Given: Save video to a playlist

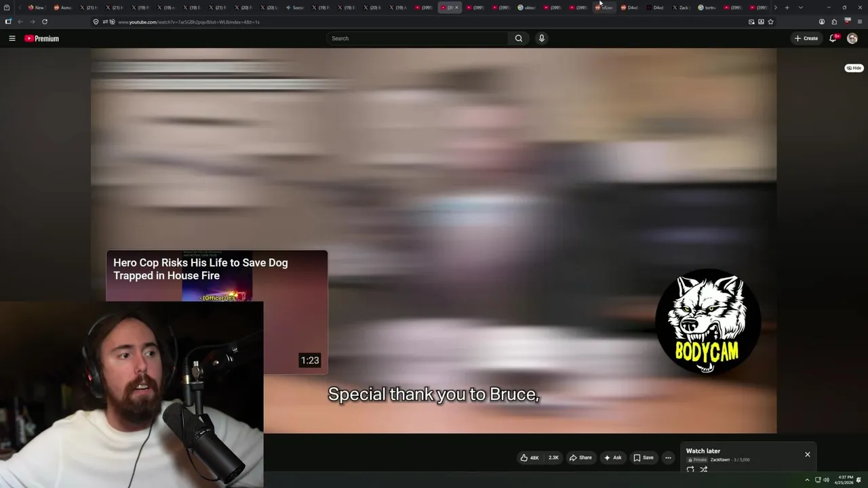Looking at the screenshot, I should pyautogui.click(x=644, y=457).
